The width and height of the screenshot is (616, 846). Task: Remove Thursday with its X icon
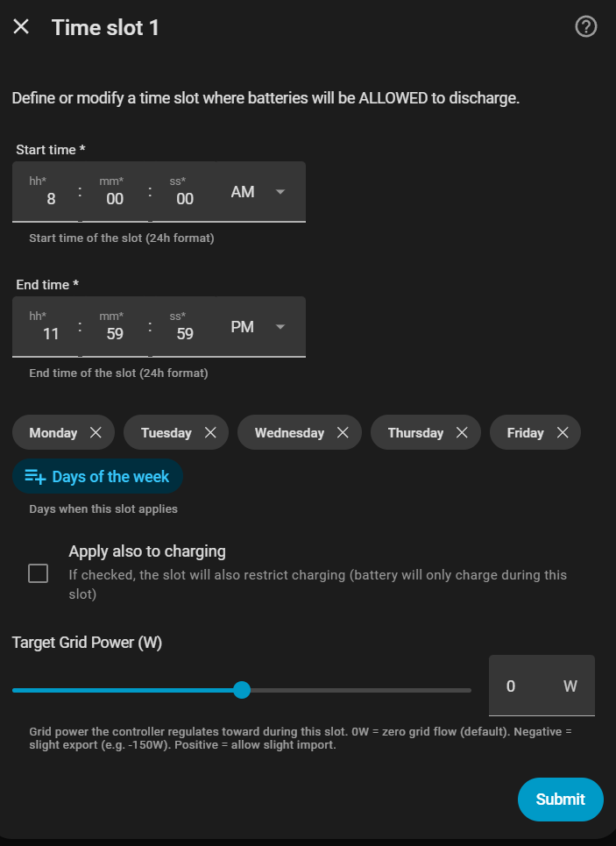coord(462,433)
